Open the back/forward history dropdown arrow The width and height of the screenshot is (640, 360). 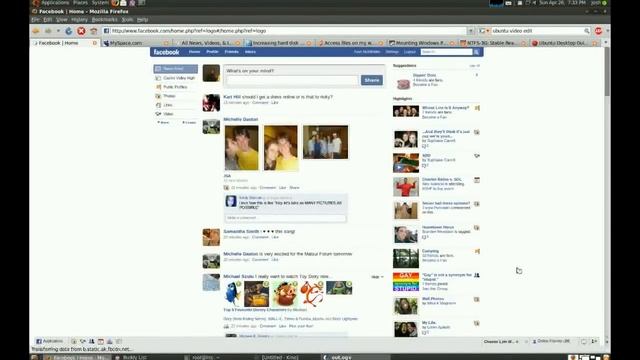(x=58, y=31)
